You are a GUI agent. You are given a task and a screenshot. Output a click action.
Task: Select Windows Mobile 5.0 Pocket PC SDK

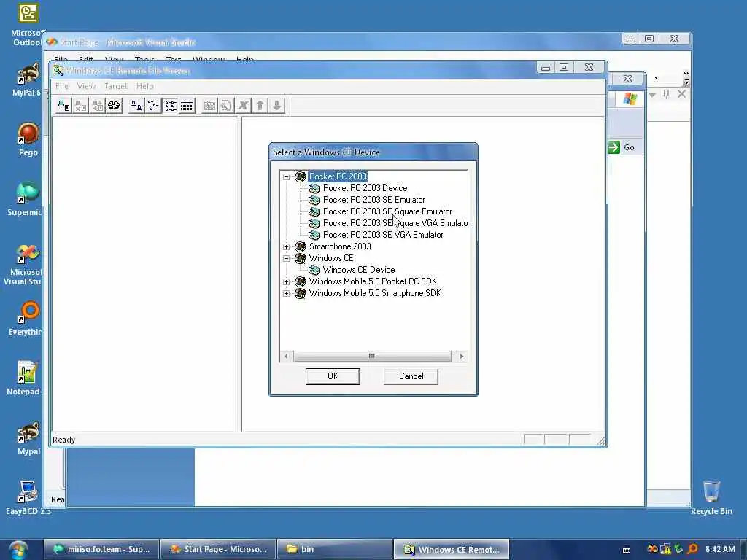point(373,281)
